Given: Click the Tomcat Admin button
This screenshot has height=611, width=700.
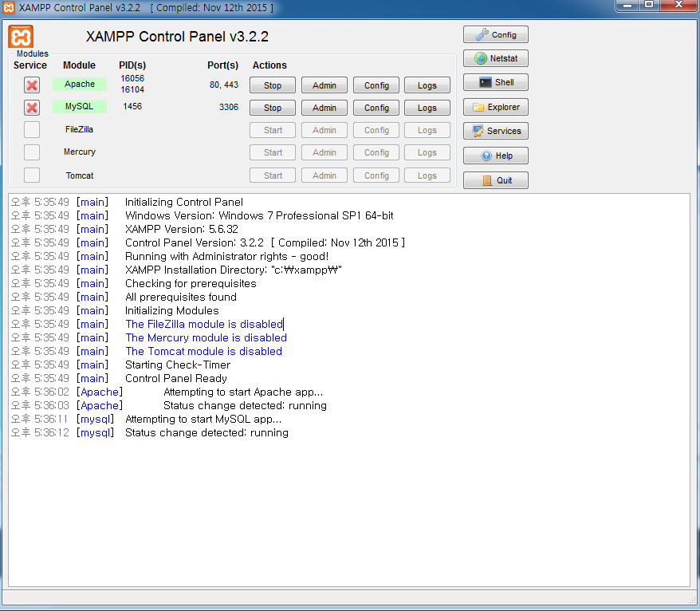Looking at the screenshot, I should click(x=324, y=175).
